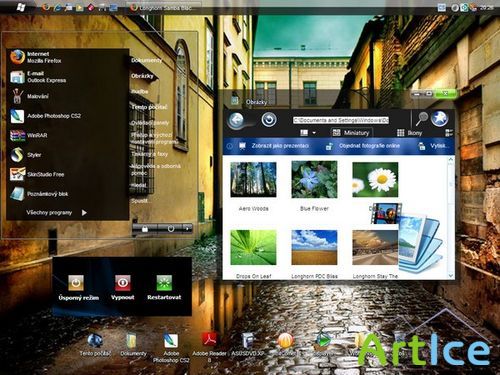Open Mozilla Firefox from the start menu
The width and height of the screenshot is (500, 375).
pos(36,57)
